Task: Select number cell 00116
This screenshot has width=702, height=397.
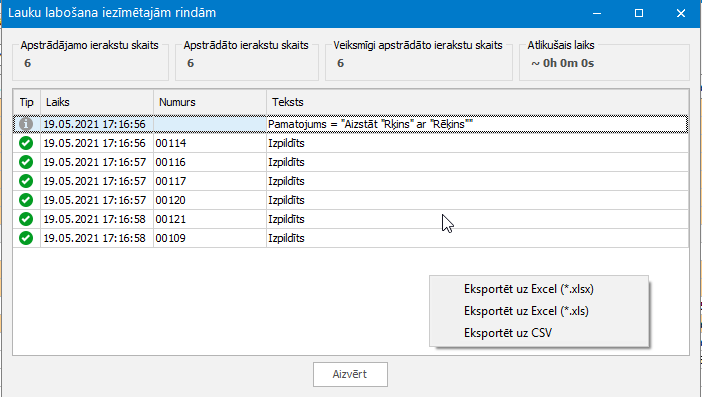Action: pos(210,162)
